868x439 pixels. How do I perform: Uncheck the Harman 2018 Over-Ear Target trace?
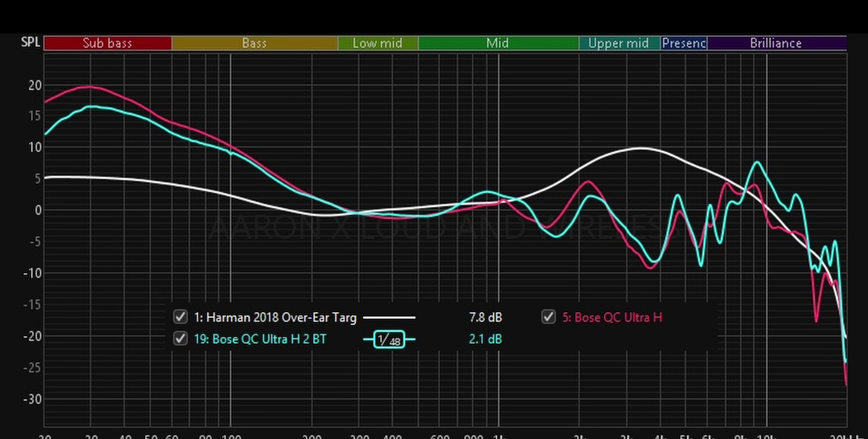pyautogui.click(x=180, y=317)
